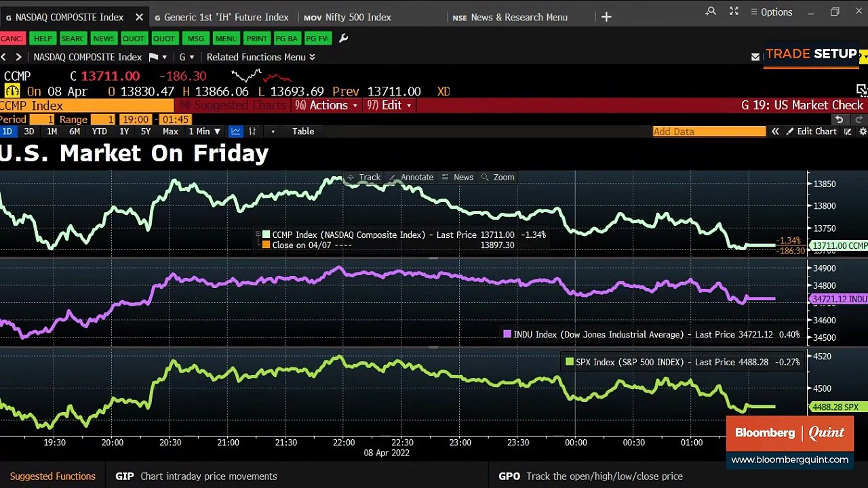Toggle the fullscreen expand icon
The height and width of the screenshot is (488, 868).
coord(734,12)
